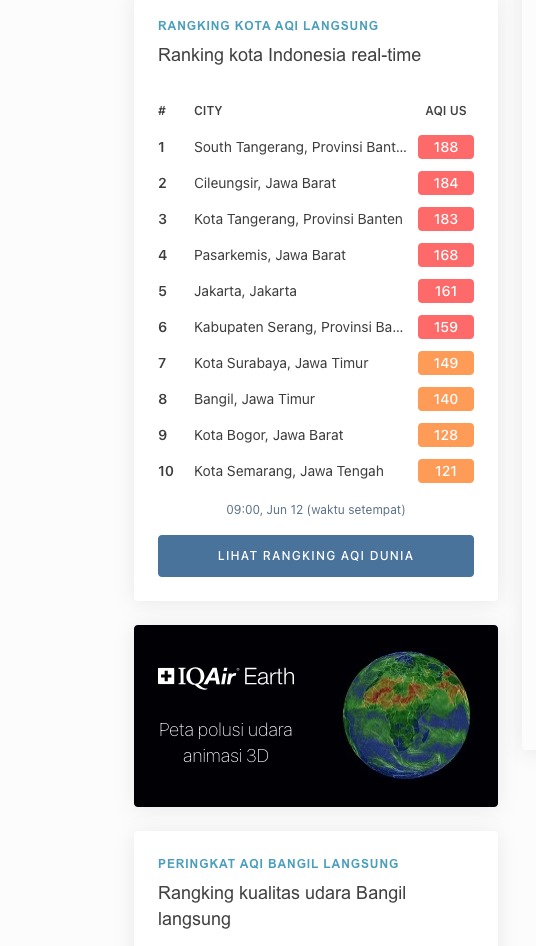Click the LIHAT RANGKING AQI DUNIA button
The width and height of the screenshot is (536, 946).
[x=316, y=556]
